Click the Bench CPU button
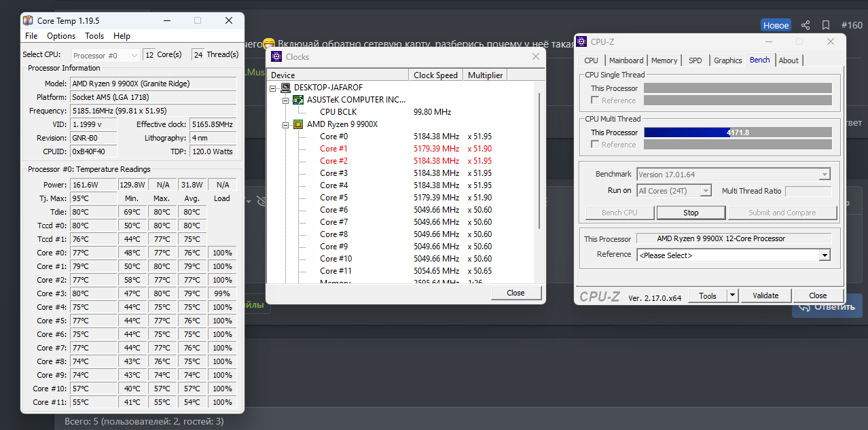 point(619,213)
